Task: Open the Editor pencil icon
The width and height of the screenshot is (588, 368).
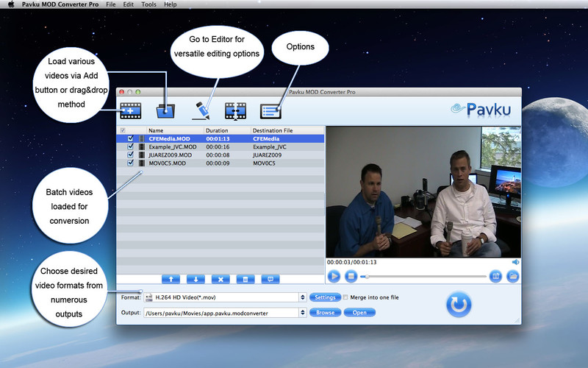Action: 201,111
